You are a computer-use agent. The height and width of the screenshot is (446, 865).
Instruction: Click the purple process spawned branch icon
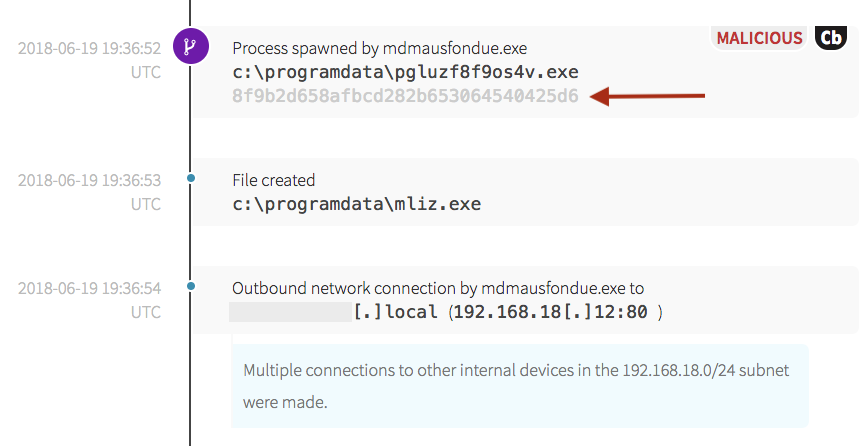pos(190,46)
